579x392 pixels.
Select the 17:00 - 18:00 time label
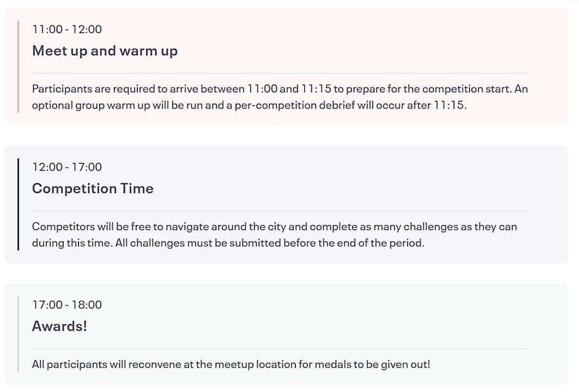click(67, 305)
